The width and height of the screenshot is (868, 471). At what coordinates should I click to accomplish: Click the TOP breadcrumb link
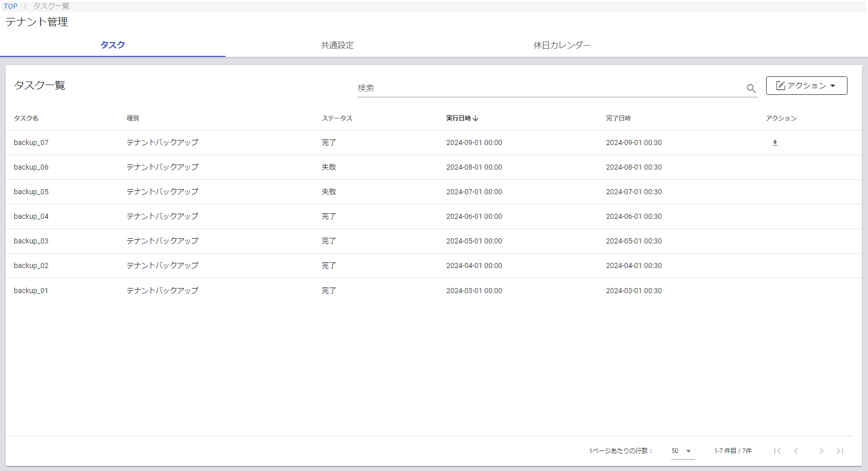click(11, 6)
